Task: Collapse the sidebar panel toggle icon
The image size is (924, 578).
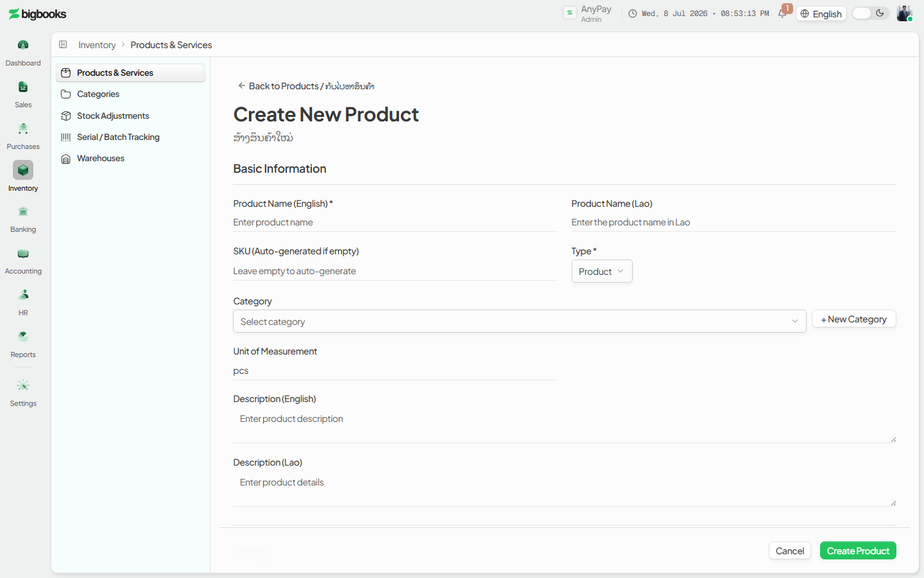Action: tap(63, 44)
